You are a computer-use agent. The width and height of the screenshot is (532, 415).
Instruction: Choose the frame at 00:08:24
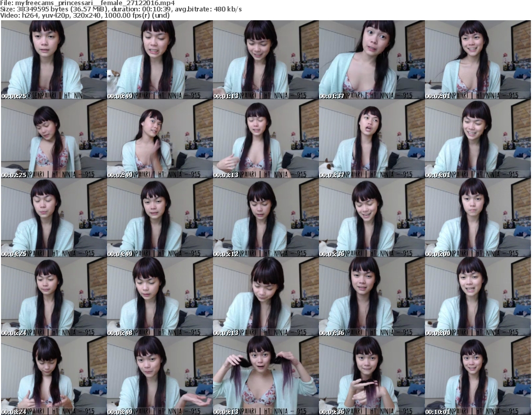point(54,376)
